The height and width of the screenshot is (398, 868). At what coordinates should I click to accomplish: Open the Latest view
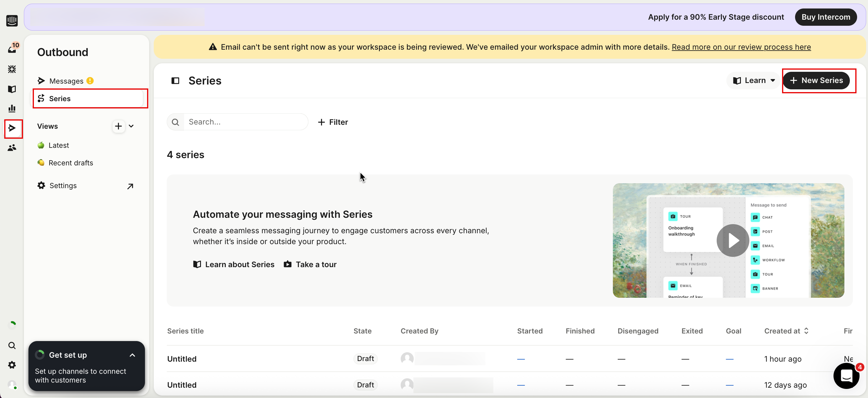click(59, 145)
